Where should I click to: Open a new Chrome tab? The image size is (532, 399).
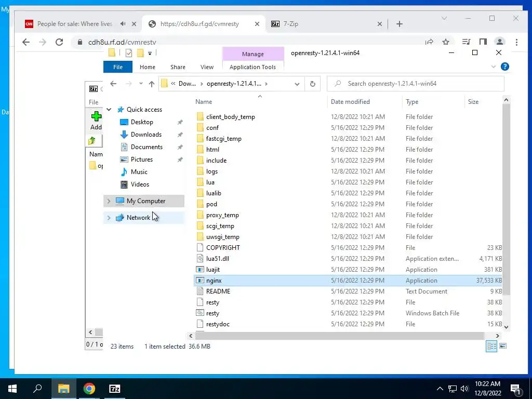(400, 24)
